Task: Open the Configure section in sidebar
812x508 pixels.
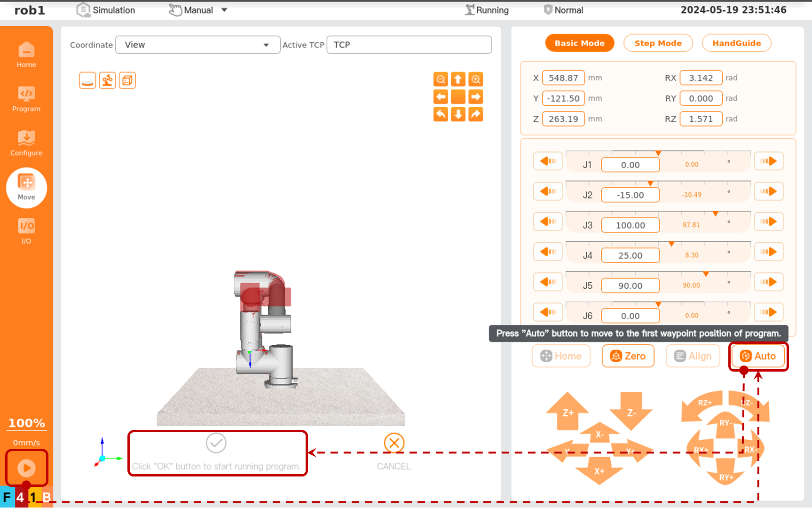Action: click(x=26, y=143)
